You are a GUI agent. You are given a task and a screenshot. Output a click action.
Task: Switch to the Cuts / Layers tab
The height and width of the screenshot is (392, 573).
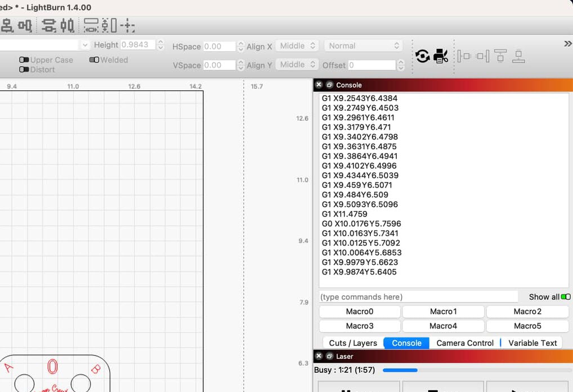(x=353, y=343)
